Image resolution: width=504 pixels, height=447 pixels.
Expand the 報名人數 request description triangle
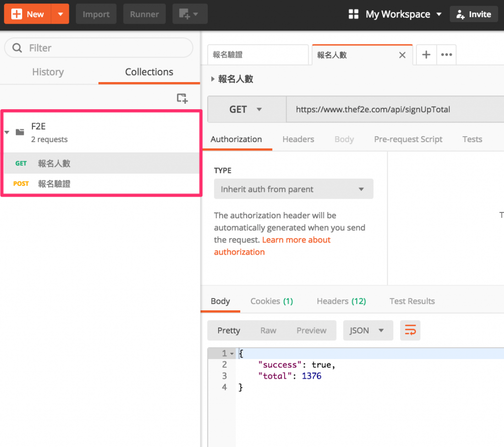click(x=213, y=79)
